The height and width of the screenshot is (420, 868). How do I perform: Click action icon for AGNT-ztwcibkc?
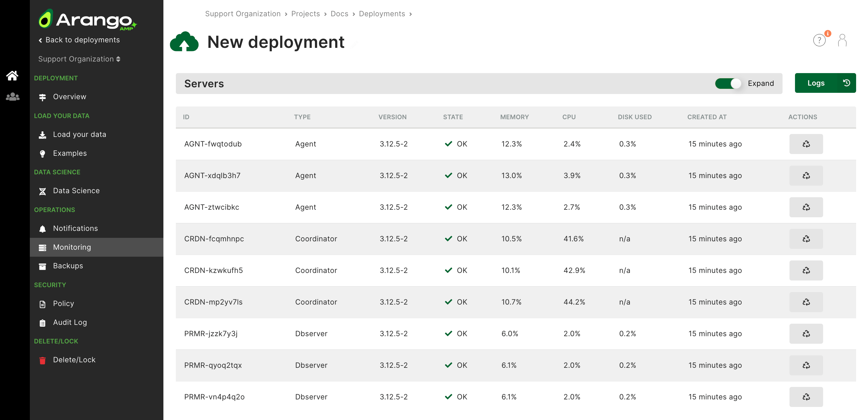click(x=806, y=207)
